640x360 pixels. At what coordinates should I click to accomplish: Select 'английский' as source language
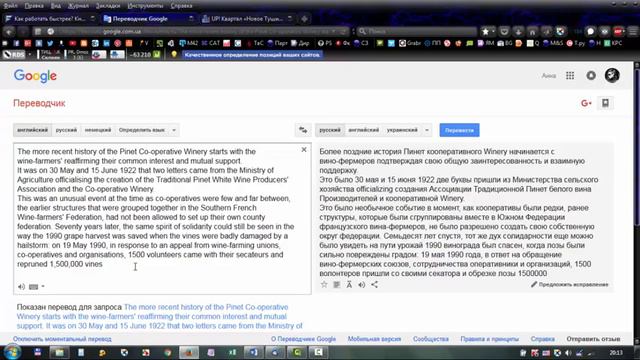click(x=33, y=130)
